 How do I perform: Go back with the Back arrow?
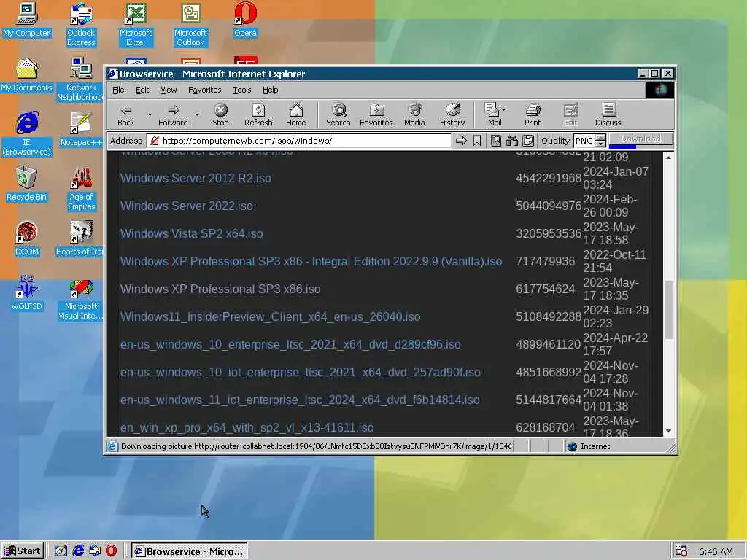click(x=125, y=114)
